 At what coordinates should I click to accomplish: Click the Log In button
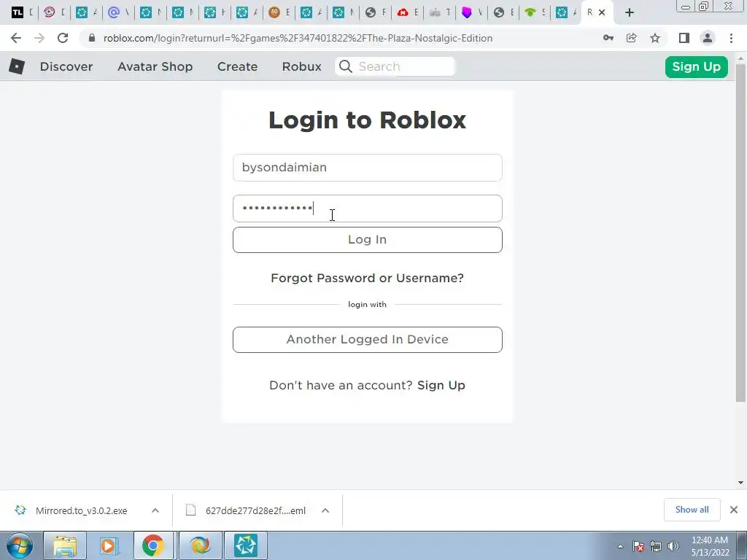(x=368, y=239)
